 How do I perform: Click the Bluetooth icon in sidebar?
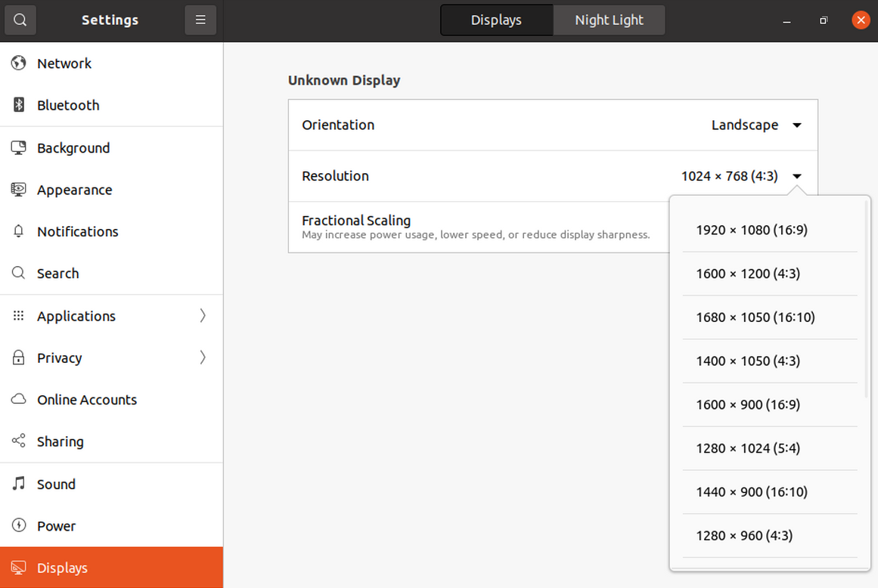click(19, 105)
